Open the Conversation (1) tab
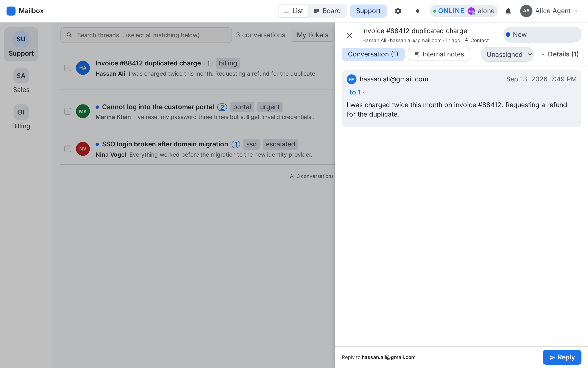Image resolution: width=588 pixels, height=368 pixels. pyautogui.click(x=373, y=54)
